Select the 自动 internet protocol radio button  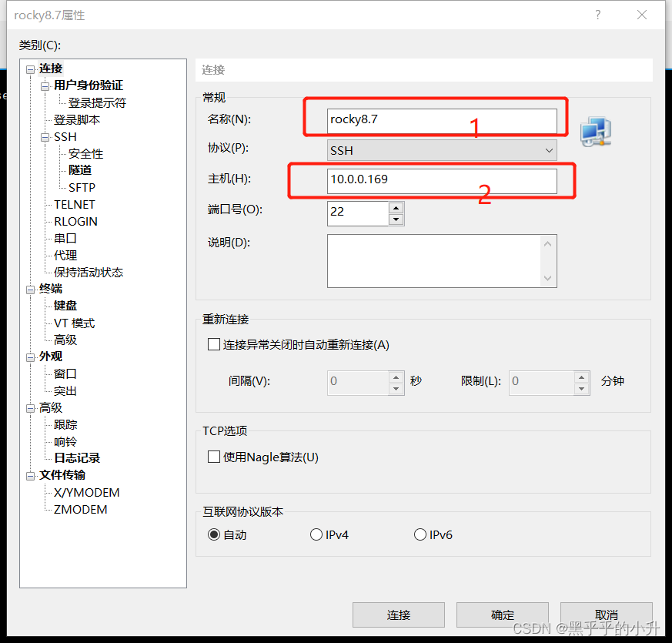click(x=214, y=534)
